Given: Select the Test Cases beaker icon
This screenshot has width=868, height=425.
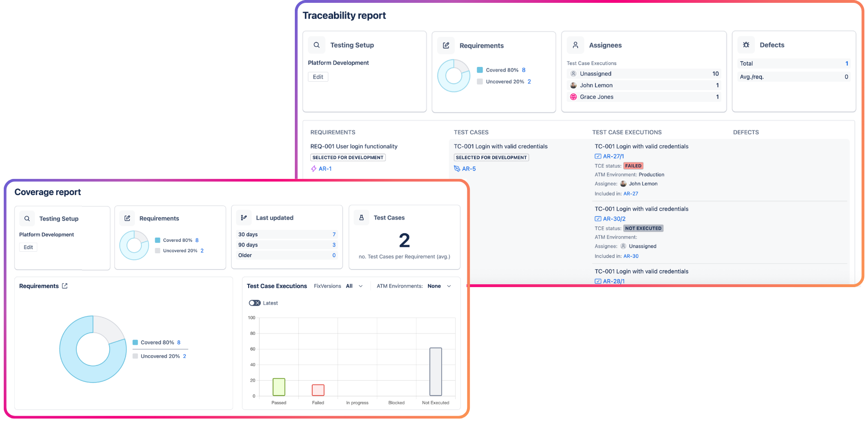Looking at the screenshot, I should tap(361, 217).
